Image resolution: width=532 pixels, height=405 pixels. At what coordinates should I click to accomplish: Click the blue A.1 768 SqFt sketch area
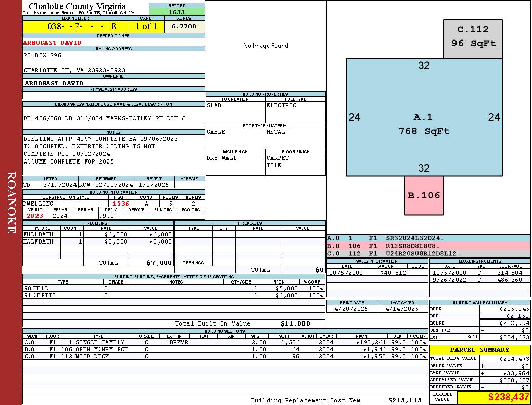pyautogui.click(x=424, y=117)
